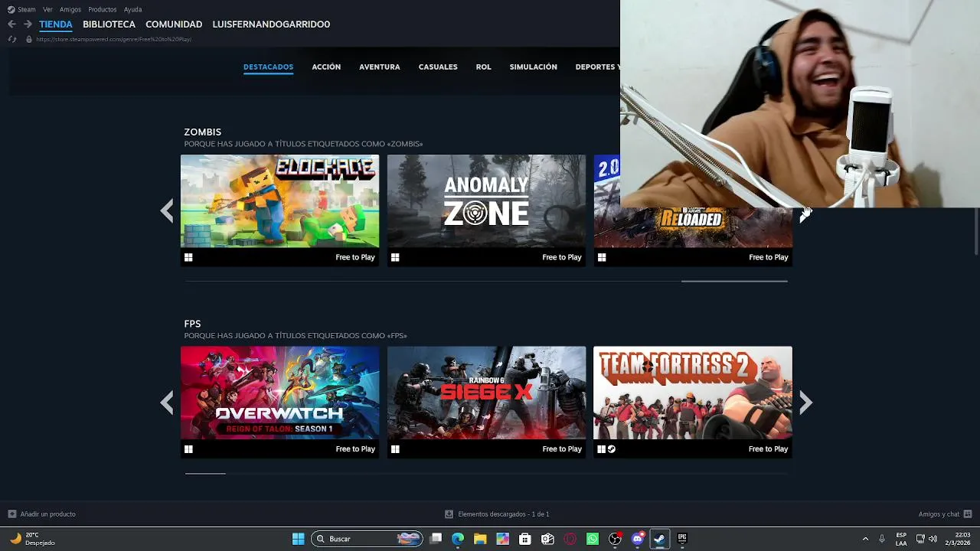
Task: Open the Blockade game thumbnail
Action: (279, 201)
